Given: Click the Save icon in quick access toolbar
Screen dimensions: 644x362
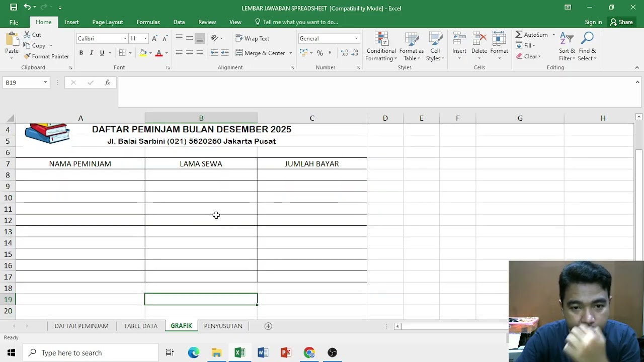Looking at the screenshot, I should 14,8.
